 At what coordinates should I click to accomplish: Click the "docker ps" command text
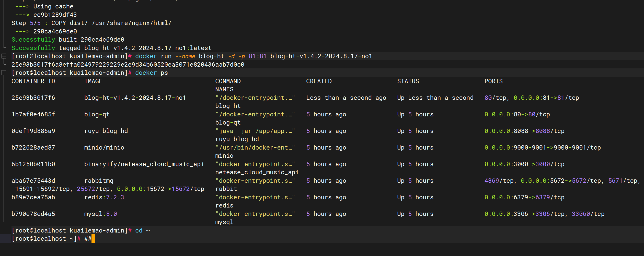point(152,73)
